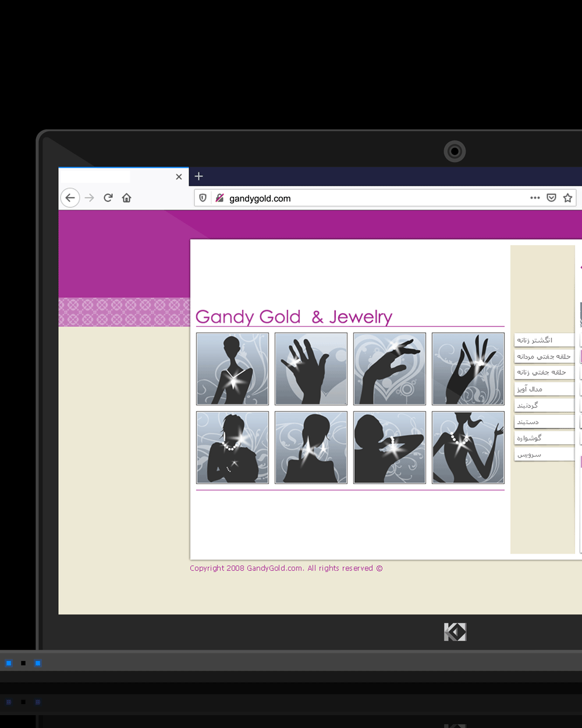Open the سرويس menu entry
Image resolution: width=582 pixels, height=728 pixels.
pyautogui.click(x=543, y=454)
